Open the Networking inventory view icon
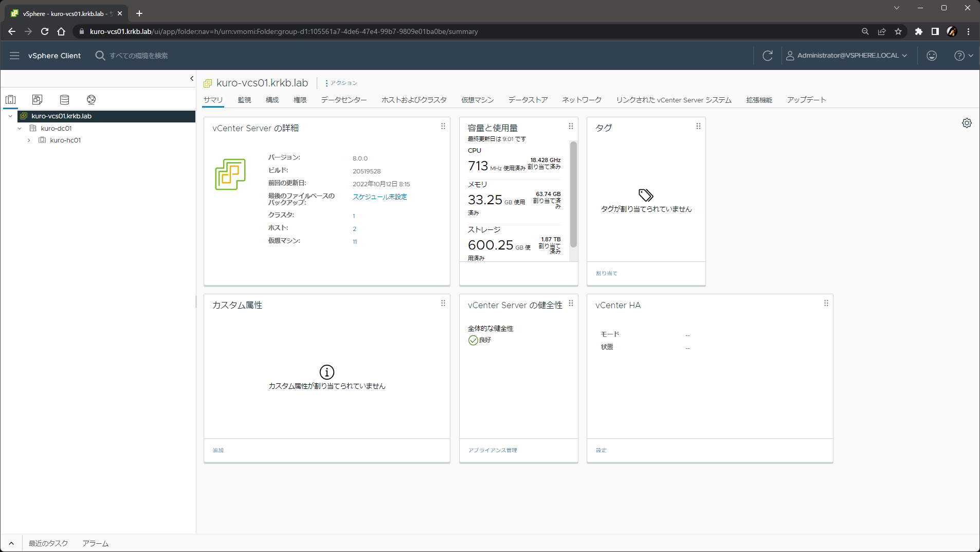Image resolution: width=980 pixels, height=552 pixels. [91, 99]
